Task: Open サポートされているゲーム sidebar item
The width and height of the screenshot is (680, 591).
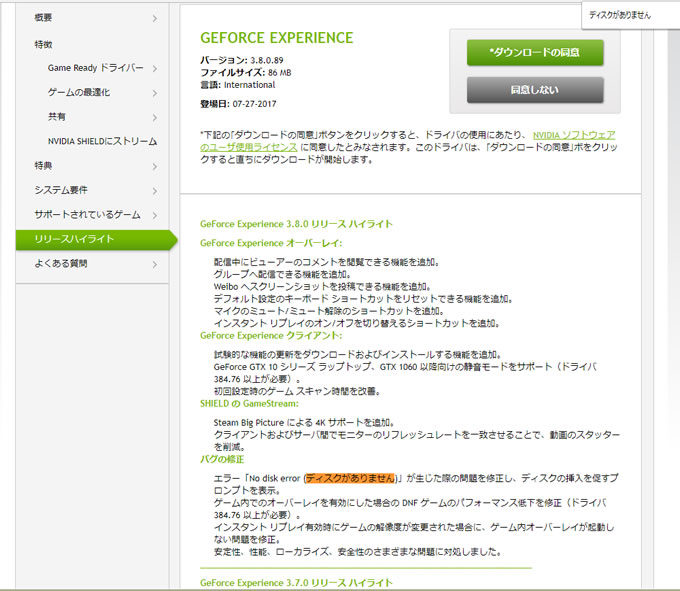Action: tap(87, 215)
